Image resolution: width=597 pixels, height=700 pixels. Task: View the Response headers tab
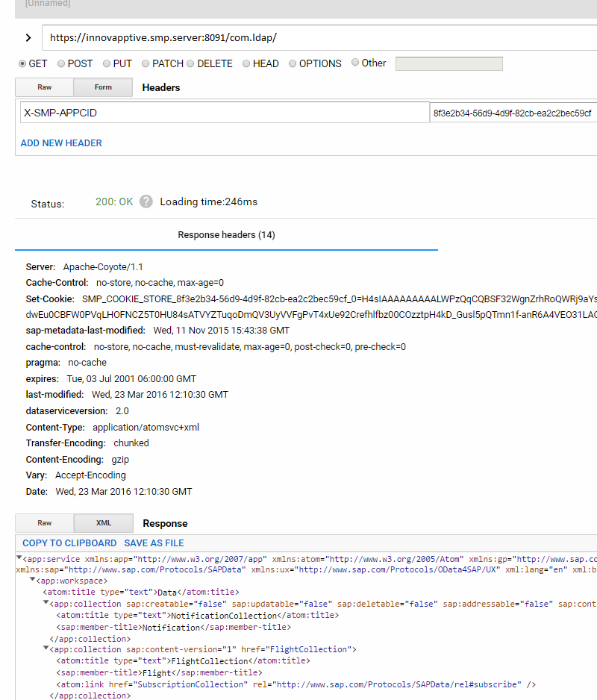[x=226, y=234]
